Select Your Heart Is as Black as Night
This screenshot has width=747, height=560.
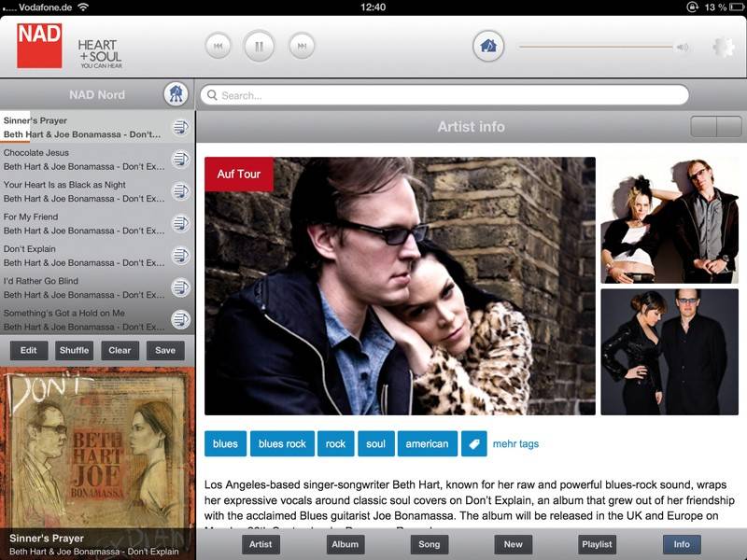(x=97, y=191)
